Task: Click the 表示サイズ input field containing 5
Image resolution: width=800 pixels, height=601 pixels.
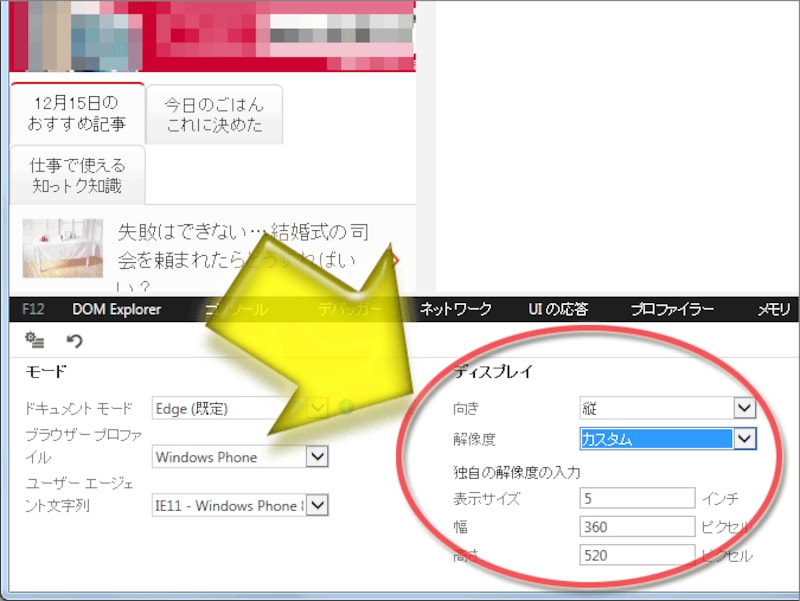Action: pos(637,498)
